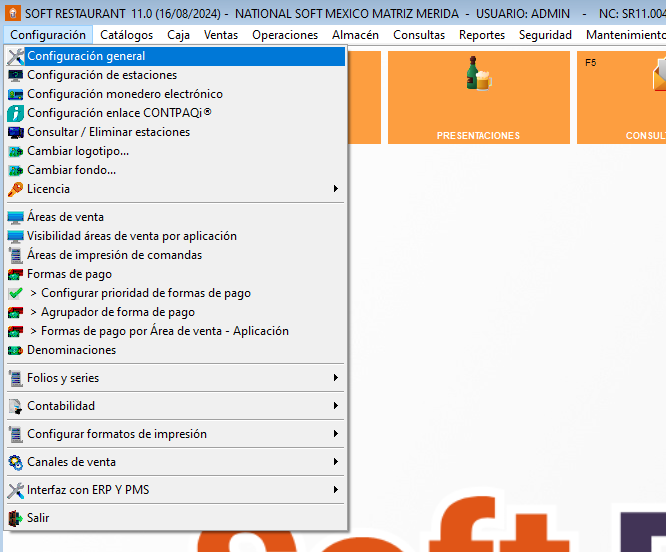Expand the Interfaz con ERP Y PMS arrow
This screenshot has height=552, width=666.
point(336,490)
